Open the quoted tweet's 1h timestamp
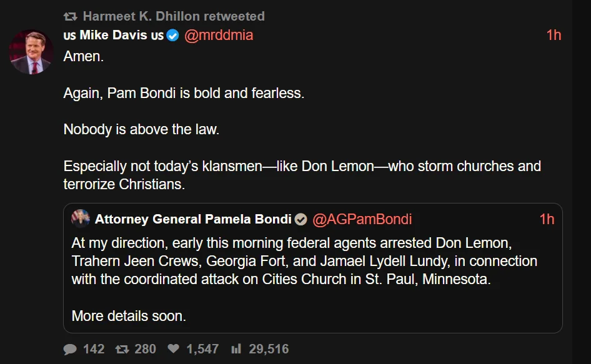591x364 pixels. (547, 219)
